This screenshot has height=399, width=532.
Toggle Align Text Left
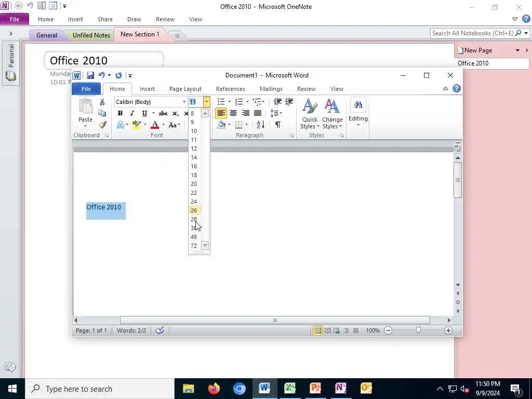tap(221, 113)
